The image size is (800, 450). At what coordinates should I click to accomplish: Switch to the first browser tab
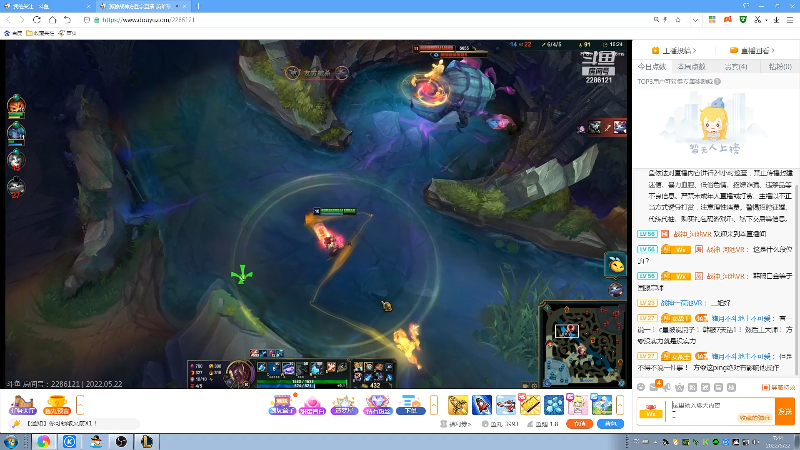pos(47,6)
